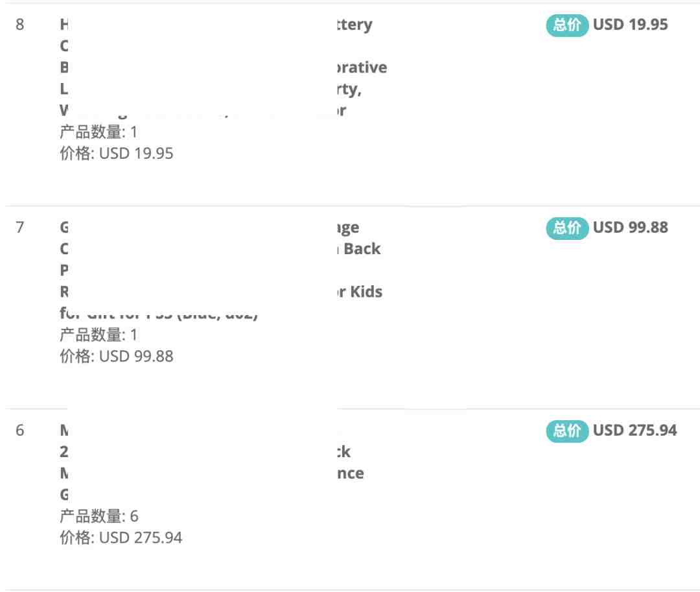
Task: Click order row number 7
Action: [x=19, y=228]
